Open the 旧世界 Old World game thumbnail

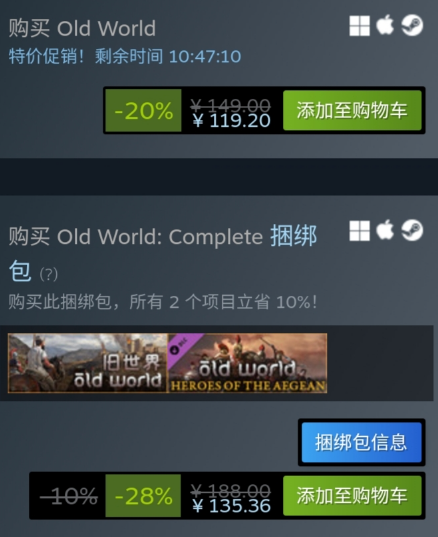(88, 363)
